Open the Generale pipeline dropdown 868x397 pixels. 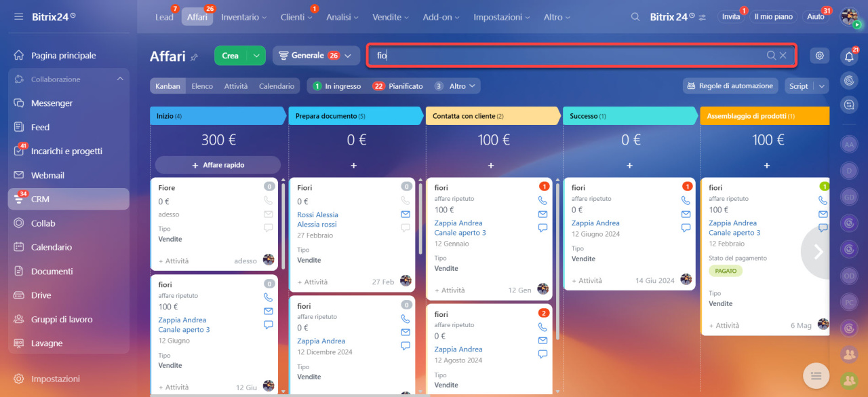tap(316, 56)
